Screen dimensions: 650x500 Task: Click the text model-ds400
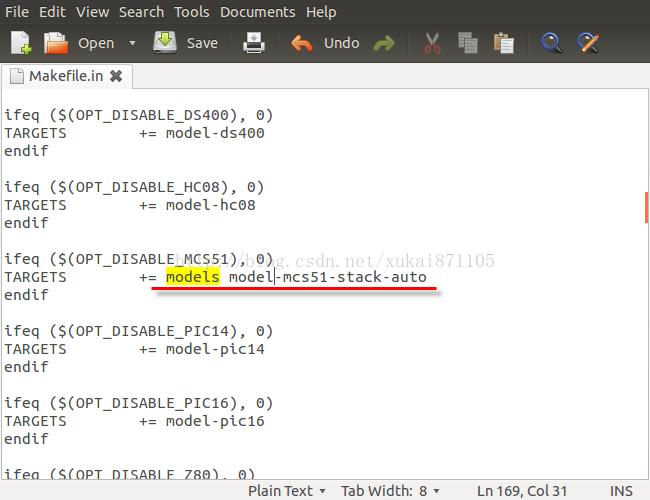click(x=215, y=133)
